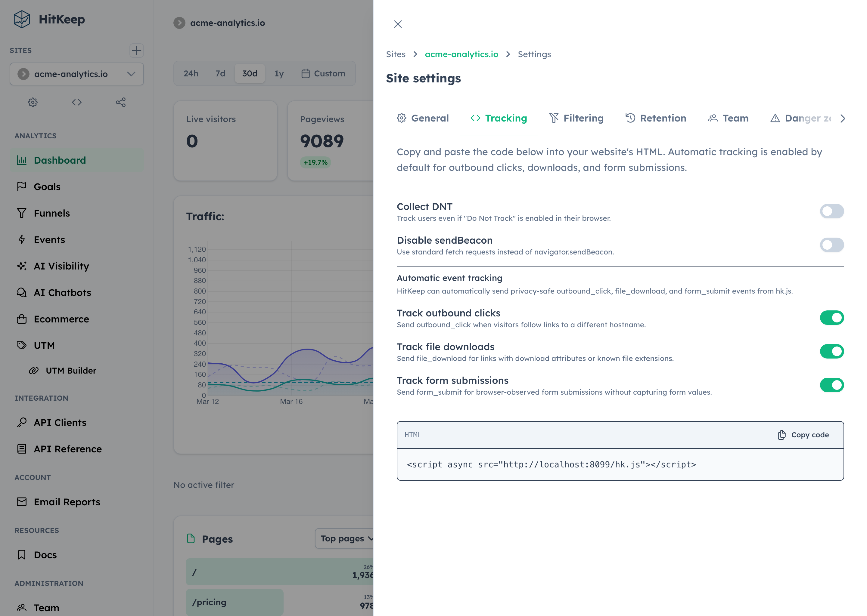Select the 30d time range button
This screenshot has width=867, height=616.
tap(249, 74)
